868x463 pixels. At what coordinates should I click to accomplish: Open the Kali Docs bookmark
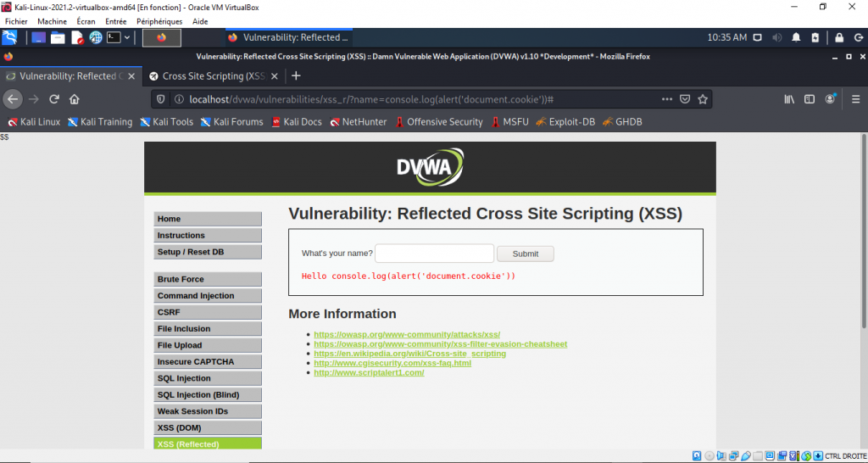296,122
